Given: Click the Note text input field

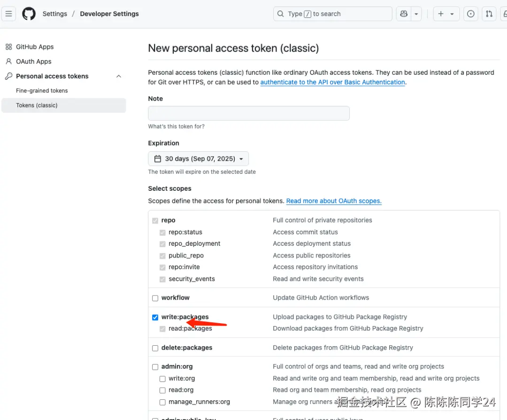Looking at the screenshot, I should [x=249, y=113].
